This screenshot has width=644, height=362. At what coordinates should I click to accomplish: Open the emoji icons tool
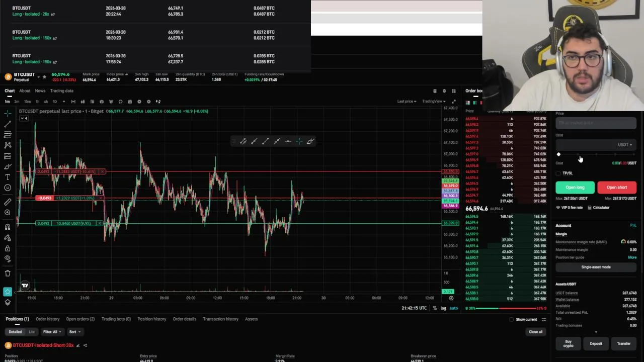(x=8, y=188)
